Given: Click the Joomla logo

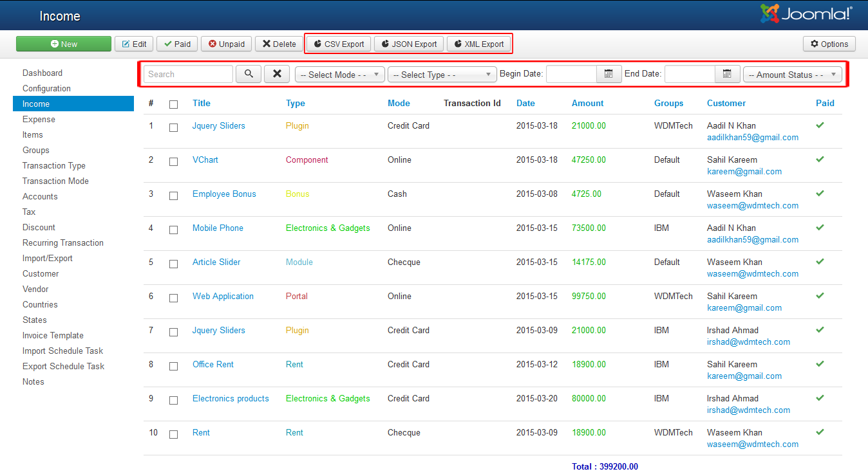Looking at the screenshot, I should coord(806,14).
